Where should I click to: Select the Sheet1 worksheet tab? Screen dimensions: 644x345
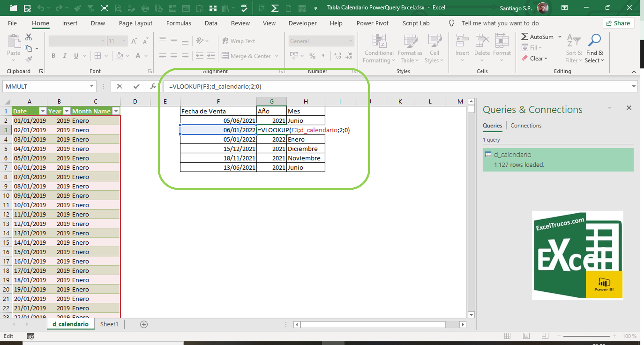[109, 324]
